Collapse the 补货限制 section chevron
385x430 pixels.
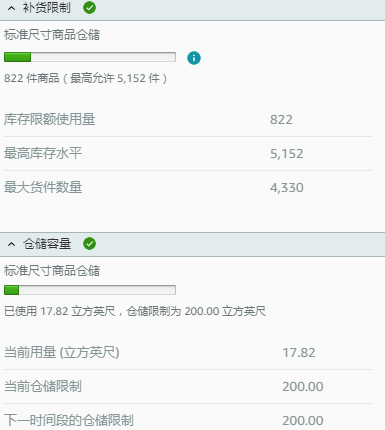point(11,8)
